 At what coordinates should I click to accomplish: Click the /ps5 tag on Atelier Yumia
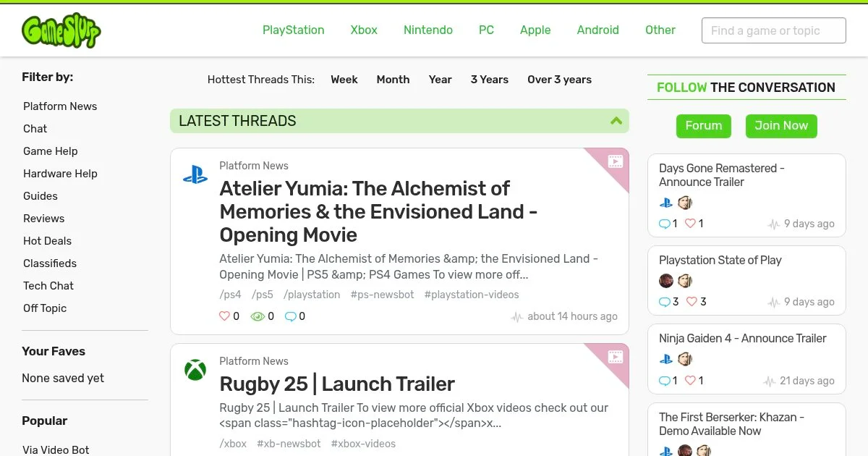[263, 295]
